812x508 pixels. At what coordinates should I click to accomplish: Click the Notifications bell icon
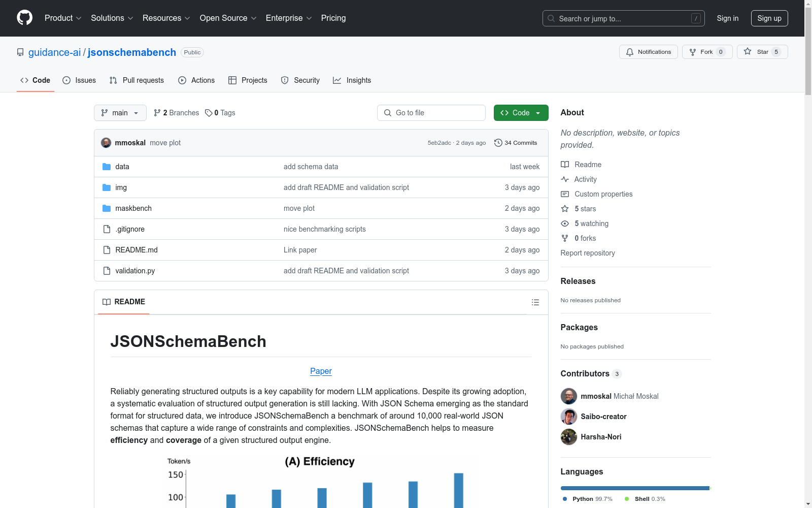630,52
